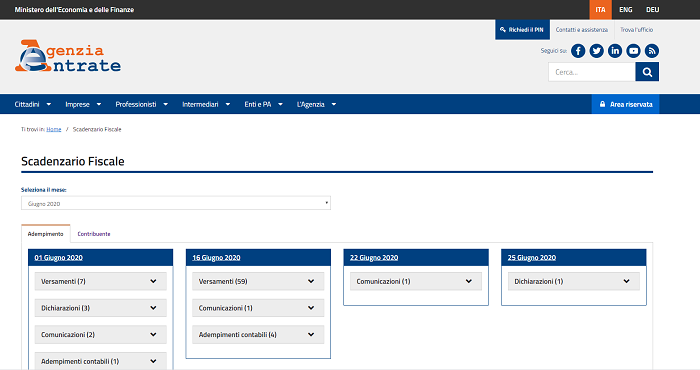Switch language to ITA

(x=600, y=9)
